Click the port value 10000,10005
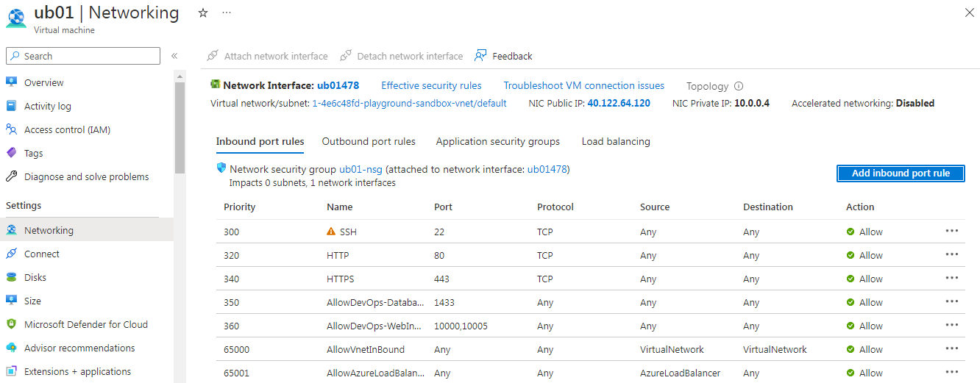The width and height of the screenshot is (980, 383). (x=461, y=326)
